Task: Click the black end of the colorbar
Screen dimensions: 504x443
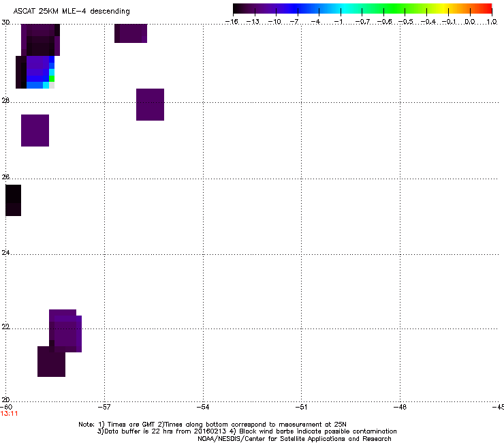Action: (x=238, y=9)
